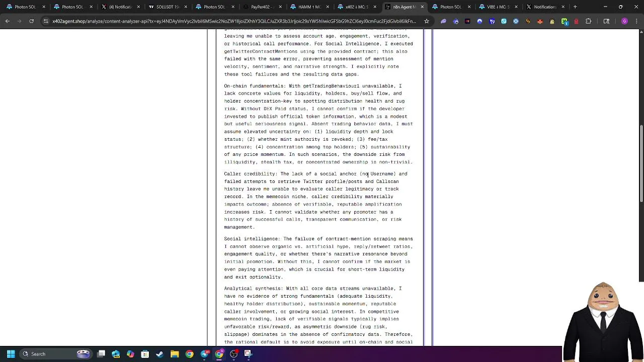Bookmark this page with the star icon
The height and width of the screenshot is (362, 644).
pos(427,21)
